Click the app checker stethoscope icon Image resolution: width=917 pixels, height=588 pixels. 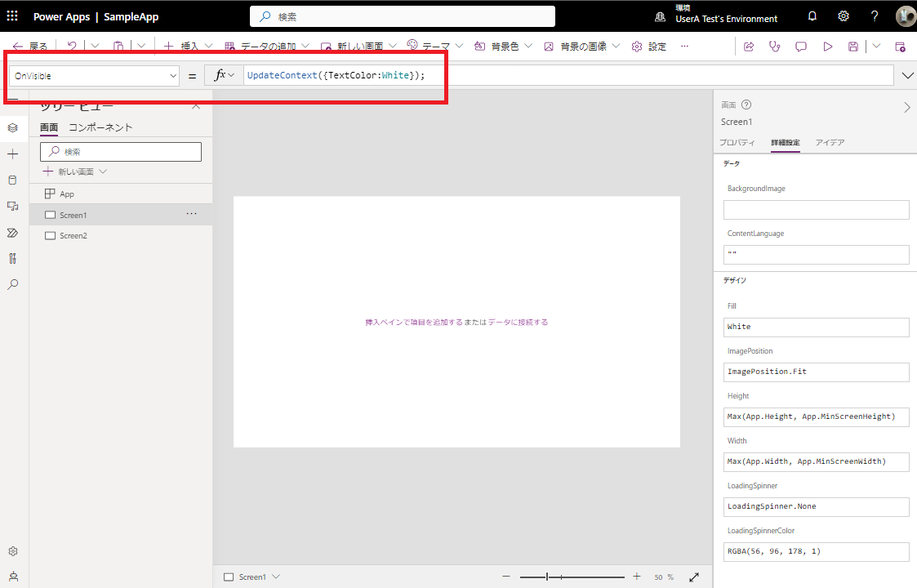pyautogui.click(x=775, y=47)
